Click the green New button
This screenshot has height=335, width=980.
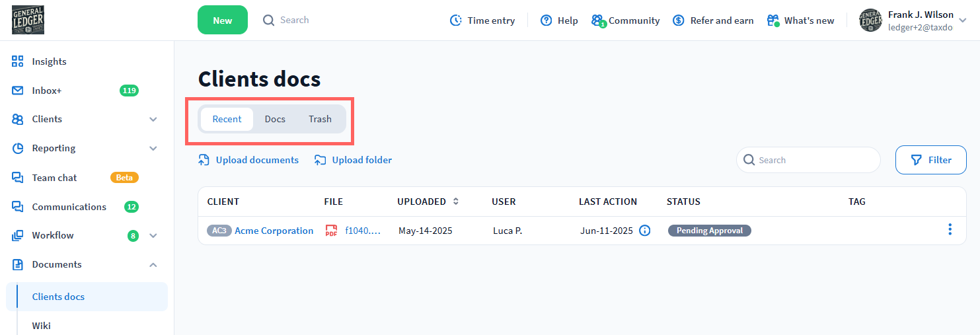[222, 20]
